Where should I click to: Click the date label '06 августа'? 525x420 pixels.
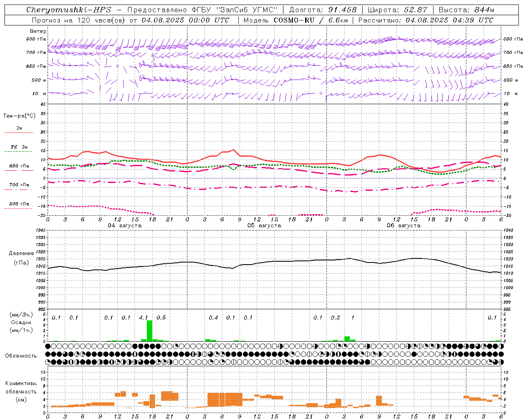pyautogui.click(x=404, y=226)
